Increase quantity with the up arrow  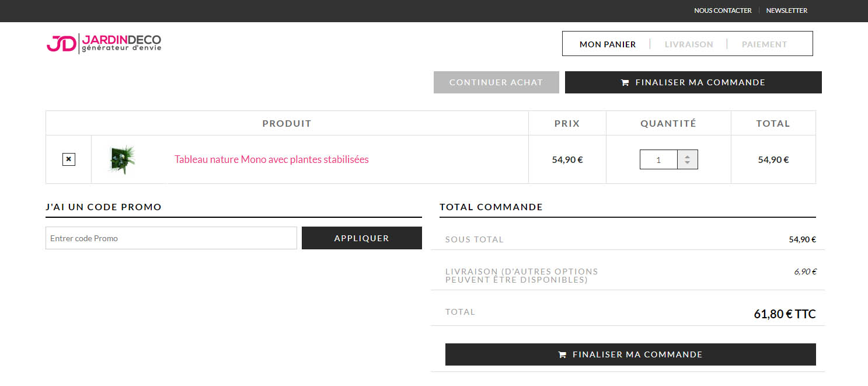coord(688,156)
